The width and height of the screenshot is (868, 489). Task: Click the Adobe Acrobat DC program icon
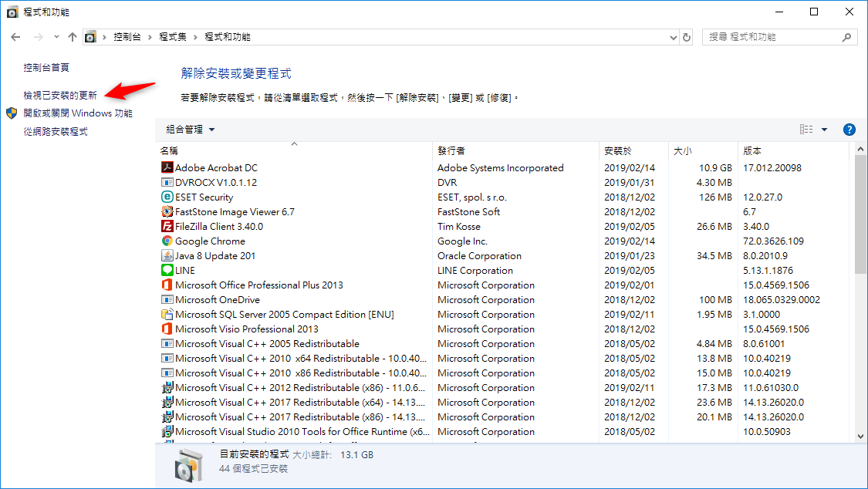[x=167, y=167]
